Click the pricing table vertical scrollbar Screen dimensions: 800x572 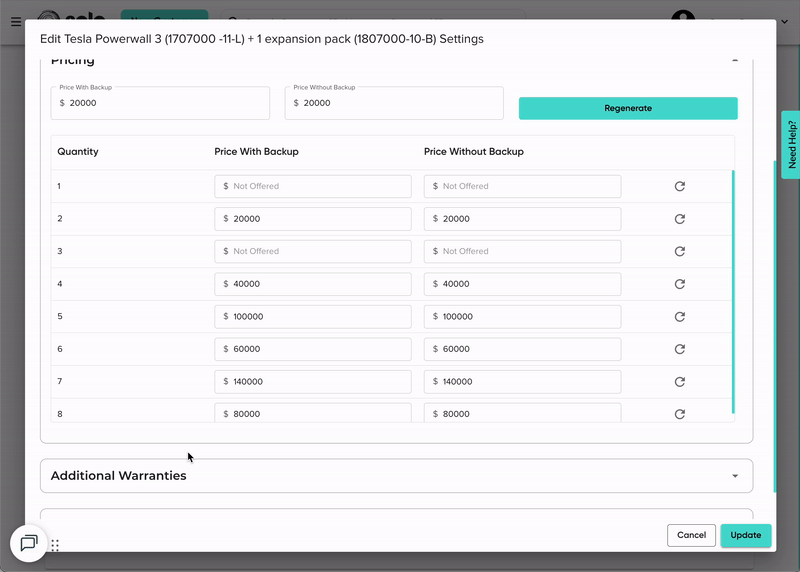click(733, 290)
